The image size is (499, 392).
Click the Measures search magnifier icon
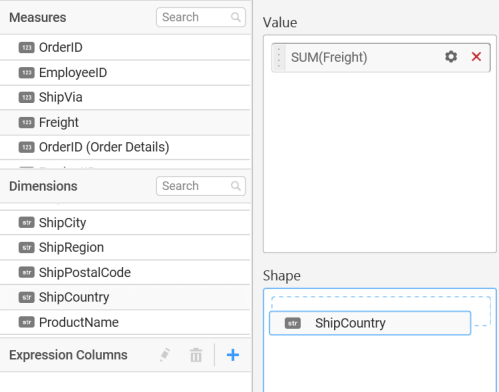click(x=236, y=17)
